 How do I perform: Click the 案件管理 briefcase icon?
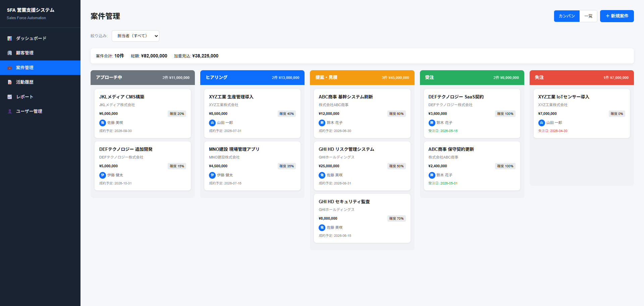10,68
